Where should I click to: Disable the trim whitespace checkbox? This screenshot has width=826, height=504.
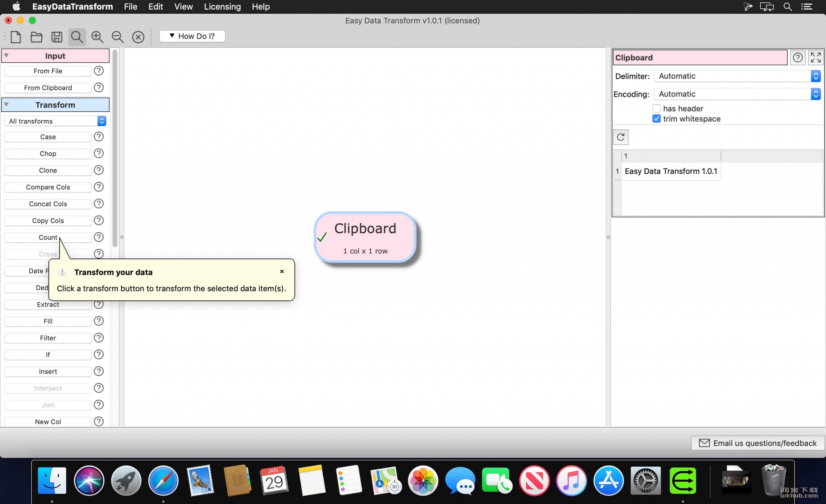tap(656, 119)
